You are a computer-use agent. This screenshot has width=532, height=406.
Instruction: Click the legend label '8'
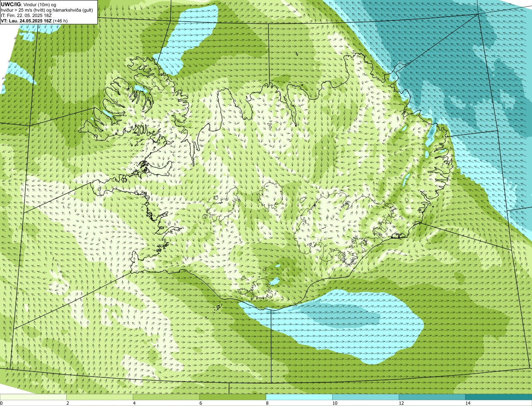(267, 403)
